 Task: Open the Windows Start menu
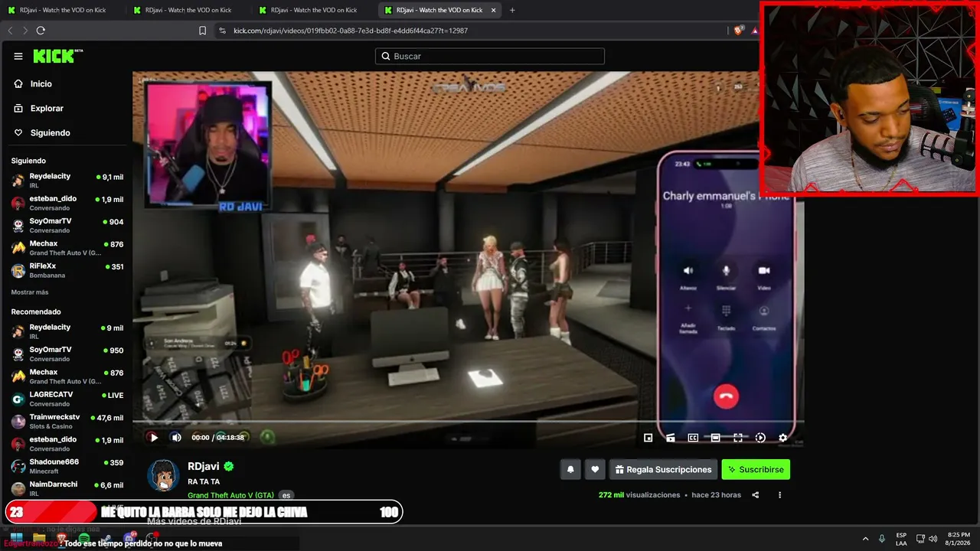pos(16,539)
